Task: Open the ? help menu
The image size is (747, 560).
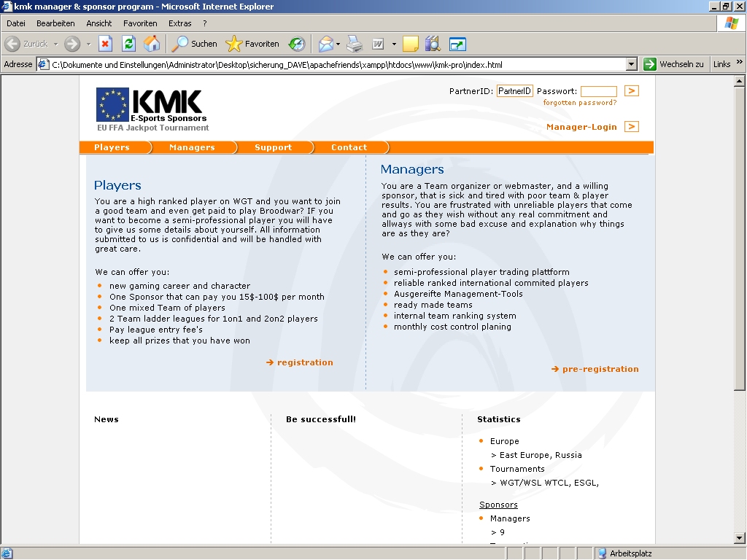Action: coord(205,23)
